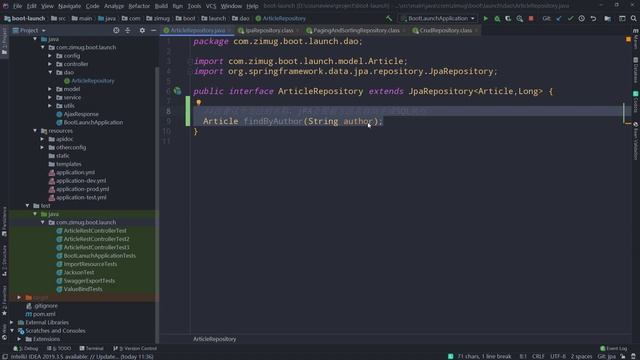640x360 pixels.
Task: Commit changes with Git checkmark icon
Action: [570, 18]
